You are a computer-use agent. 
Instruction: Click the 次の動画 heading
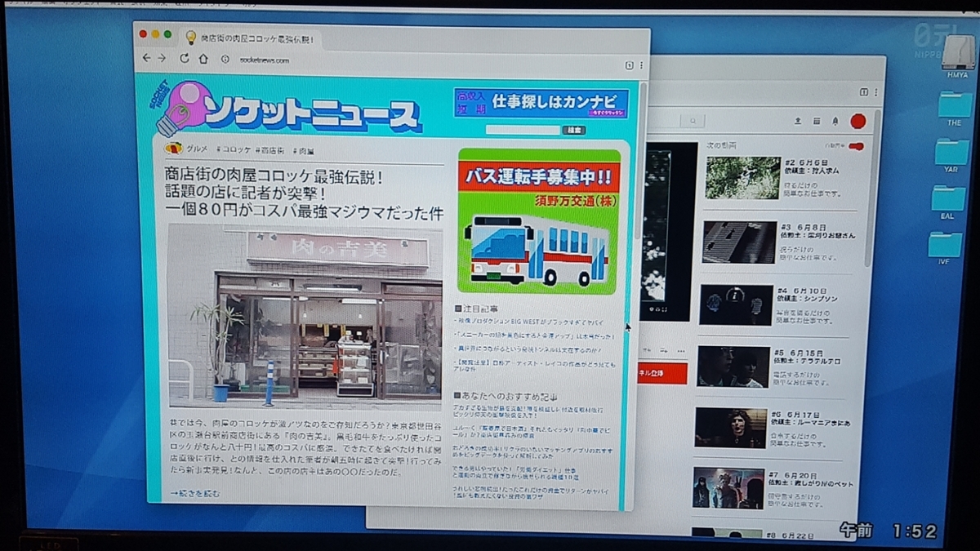coord(721,145)
